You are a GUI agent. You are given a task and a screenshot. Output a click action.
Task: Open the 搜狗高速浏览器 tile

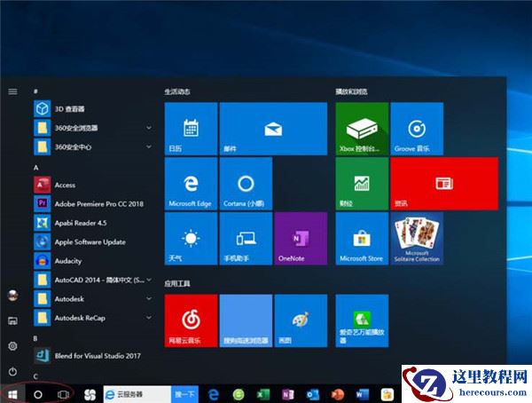pos(246,321)
